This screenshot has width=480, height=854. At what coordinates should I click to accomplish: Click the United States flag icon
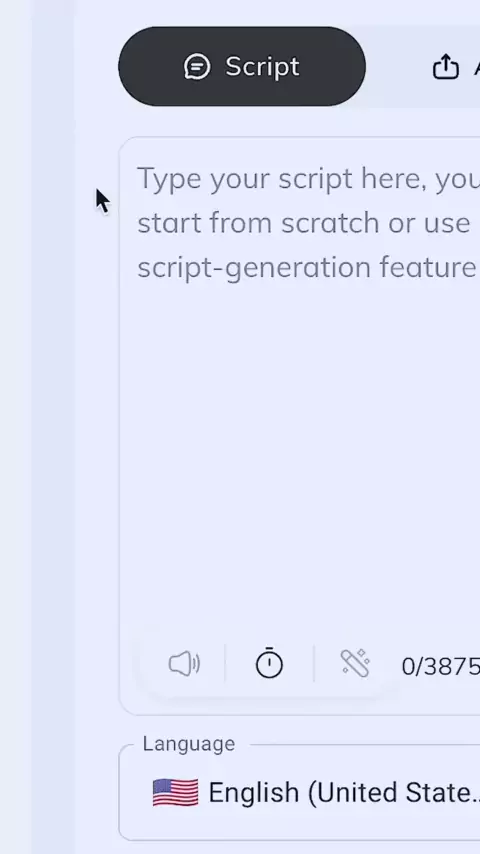(x=175, y=792)
